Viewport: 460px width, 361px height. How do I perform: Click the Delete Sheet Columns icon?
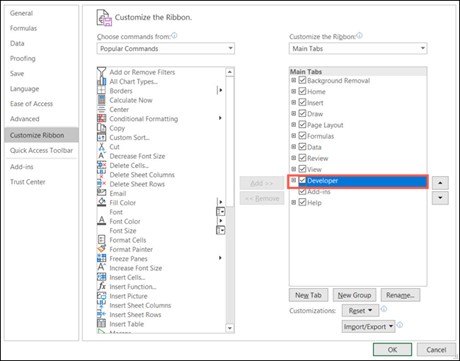coord(101,174)
